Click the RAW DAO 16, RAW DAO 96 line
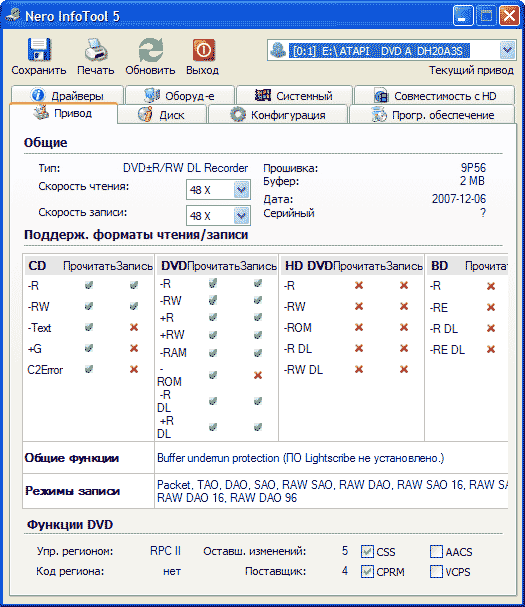Screen dimensions: 525x607 pyautogui.click(x=227, y=498)
